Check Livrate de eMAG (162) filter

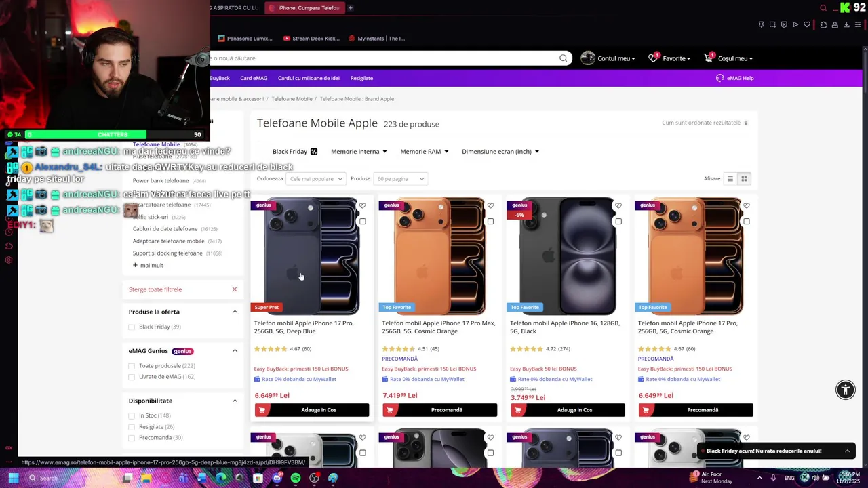[x=132, y=377]
